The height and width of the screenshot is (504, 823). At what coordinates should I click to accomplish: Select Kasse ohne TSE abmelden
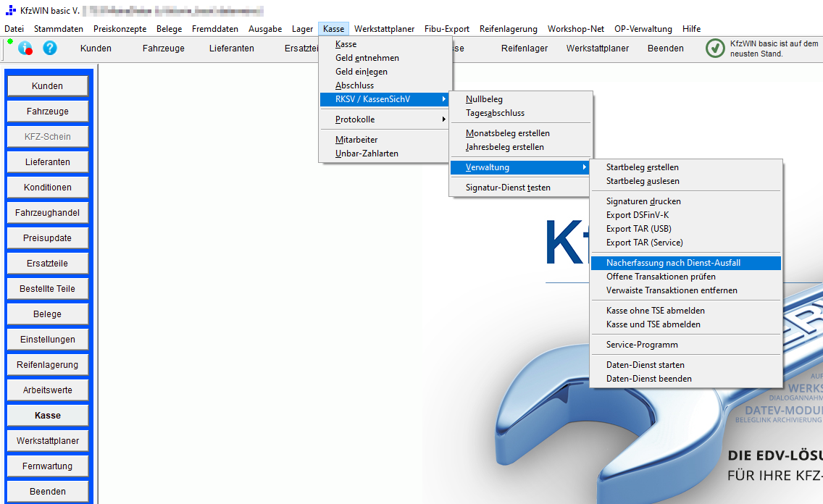click(685, 311)
